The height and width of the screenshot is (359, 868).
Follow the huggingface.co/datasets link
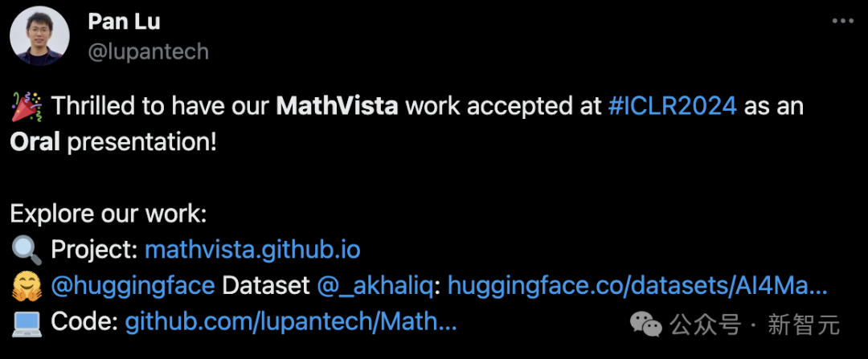[x=637, y=286]
